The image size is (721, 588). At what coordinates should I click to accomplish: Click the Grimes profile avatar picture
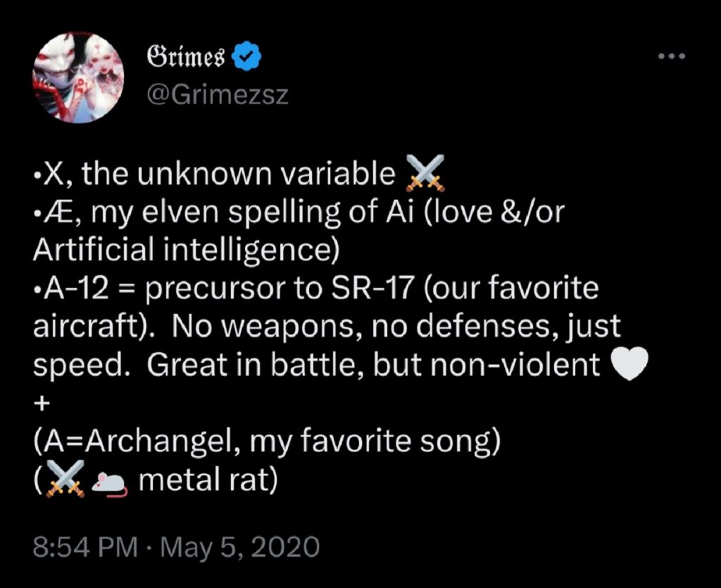click(x=78, y=77)
